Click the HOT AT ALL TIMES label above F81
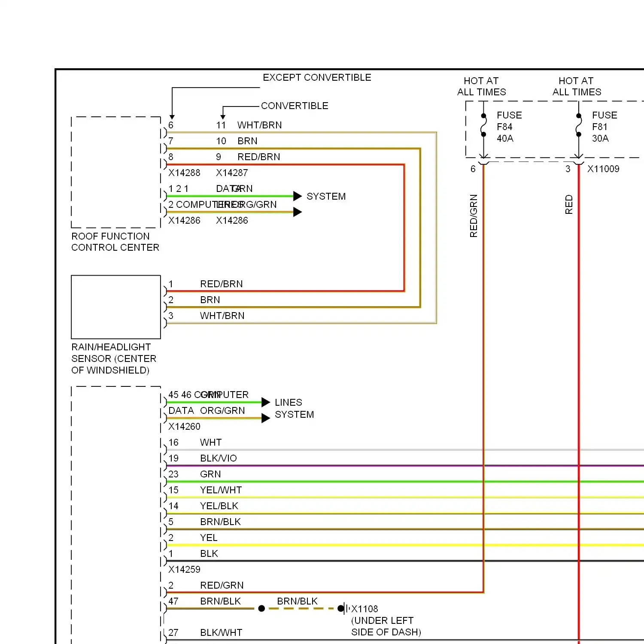Image resolution: width=644 pixels, height=644 pixels. click(577, 87)
